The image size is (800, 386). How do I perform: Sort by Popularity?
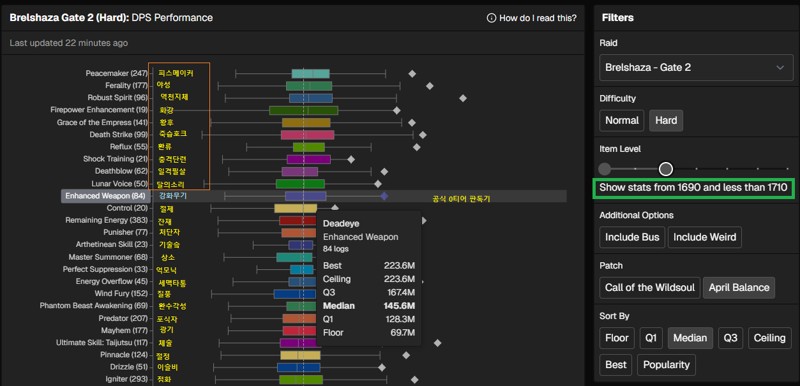[x=666, y=365]
